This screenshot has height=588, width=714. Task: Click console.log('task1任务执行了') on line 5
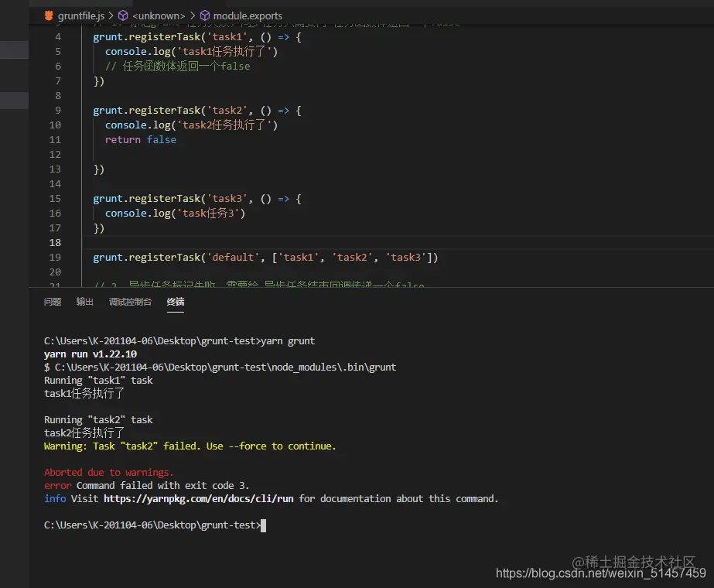click(191, 52)
